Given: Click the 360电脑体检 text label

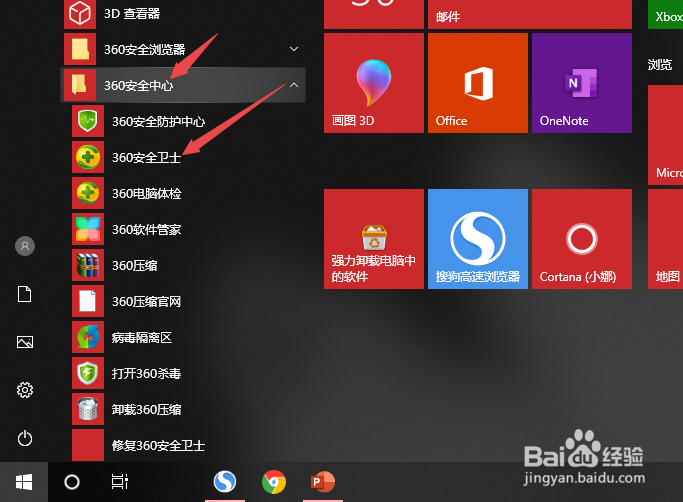Looking at the screenshot, I should (x=146, y=193).
